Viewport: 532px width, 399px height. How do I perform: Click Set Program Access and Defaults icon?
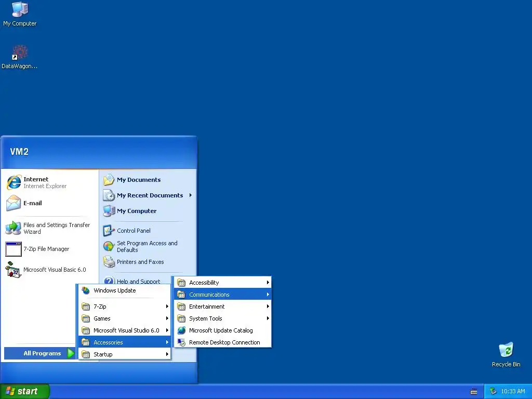pyautogui.click(x=109, y=246)
